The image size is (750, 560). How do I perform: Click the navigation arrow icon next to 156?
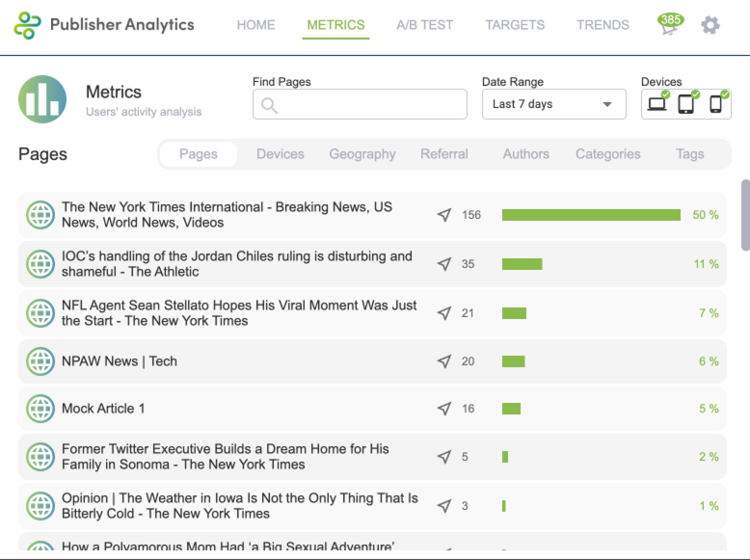[x=444, y=215]
